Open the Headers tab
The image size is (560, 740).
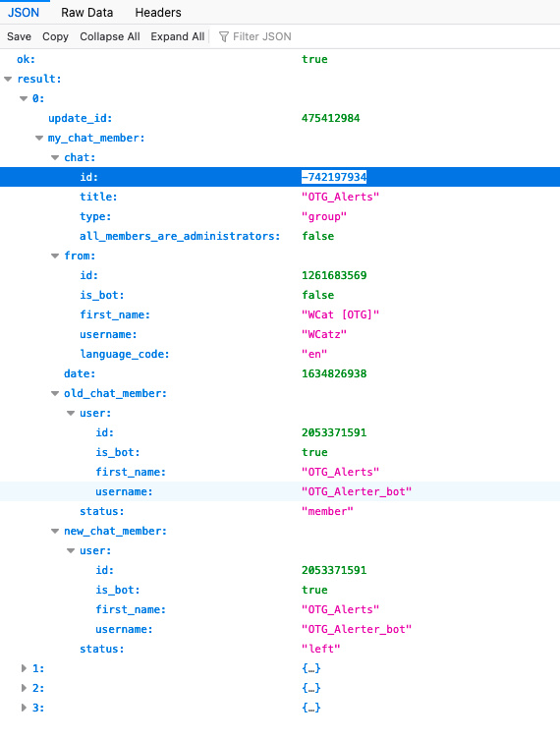pos(158,12)
